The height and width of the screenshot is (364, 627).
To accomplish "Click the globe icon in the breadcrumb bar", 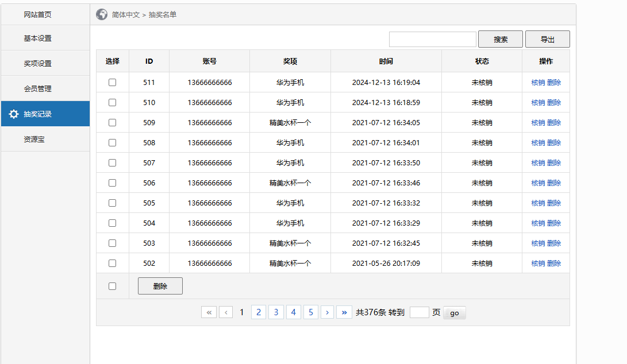I will pos(102,14).
